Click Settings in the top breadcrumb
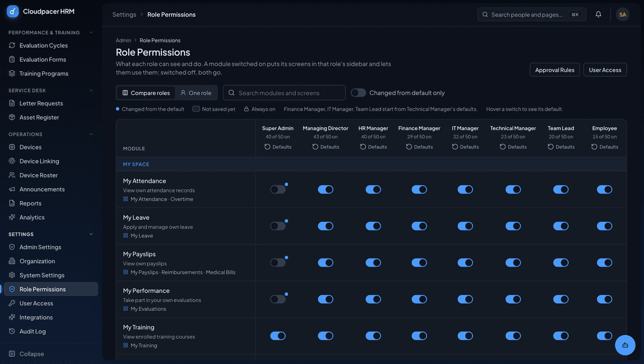 pos(124,14)
